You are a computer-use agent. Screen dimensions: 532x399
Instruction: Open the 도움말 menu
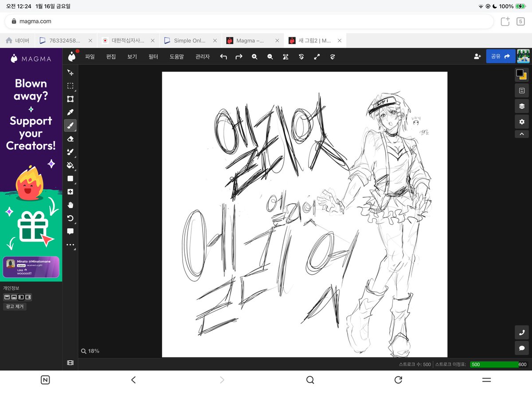coord(176,57)
